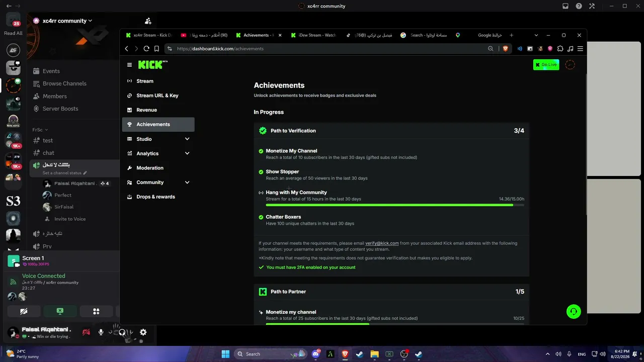The image size is (644, 362).
Task: Open the Kick support chat bubble
Action: (573, 312)
